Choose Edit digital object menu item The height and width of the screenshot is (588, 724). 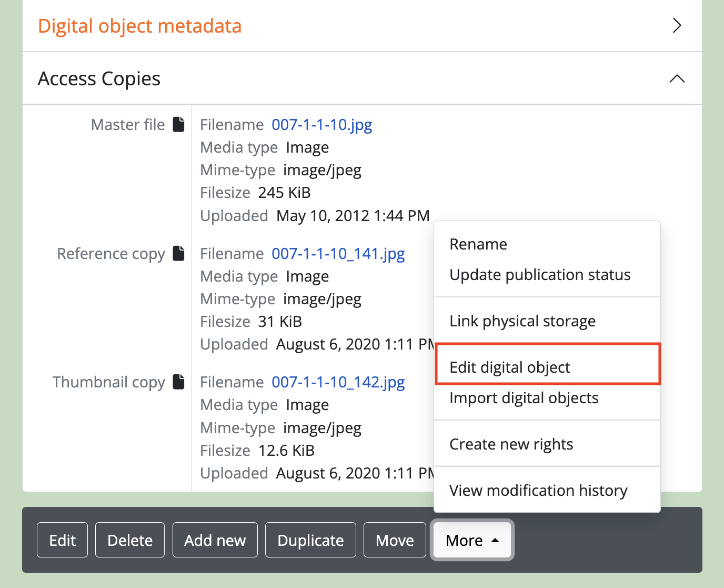pyautogui.click(x=510, y=367)
